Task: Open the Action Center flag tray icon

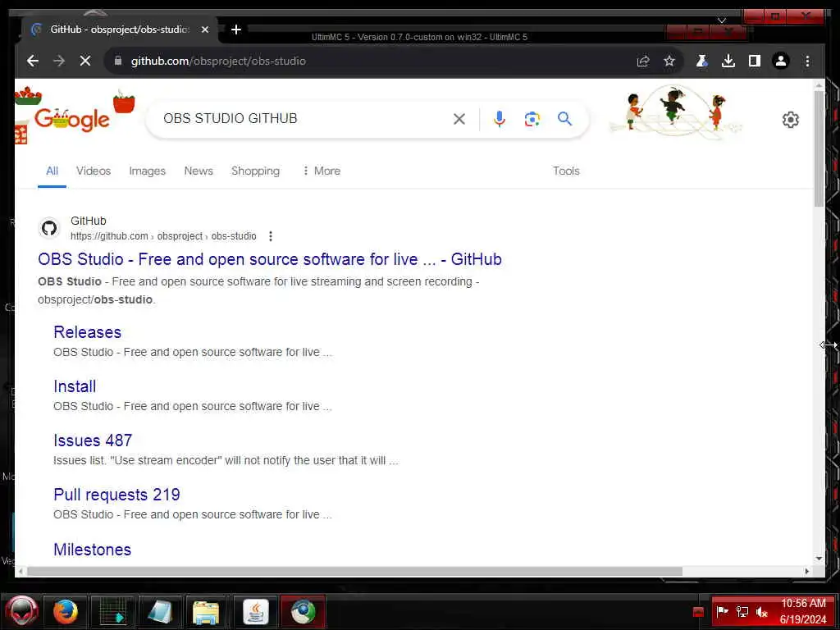Action: click(723, 611)
